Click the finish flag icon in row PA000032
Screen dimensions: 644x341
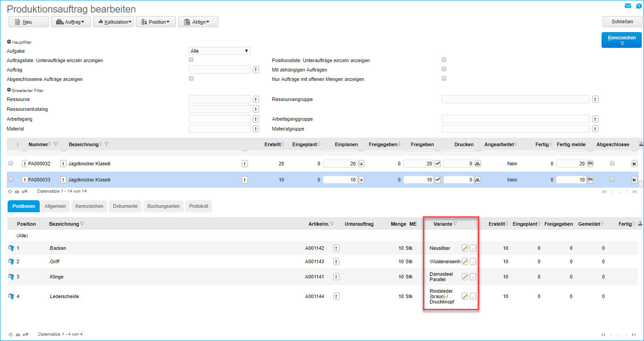(x=590, y=164)
